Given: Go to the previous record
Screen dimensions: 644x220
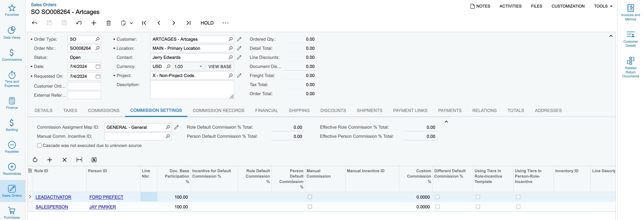Looking at the screenshot, I should tap(159, 23).
